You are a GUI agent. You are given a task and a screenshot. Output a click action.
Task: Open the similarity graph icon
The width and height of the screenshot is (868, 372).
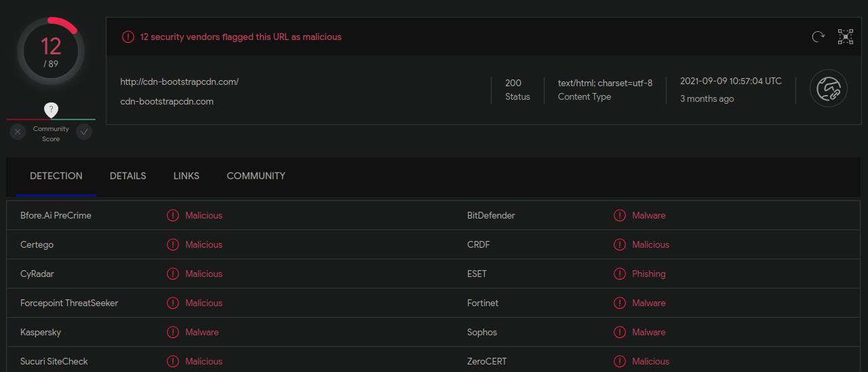(846, 37)
